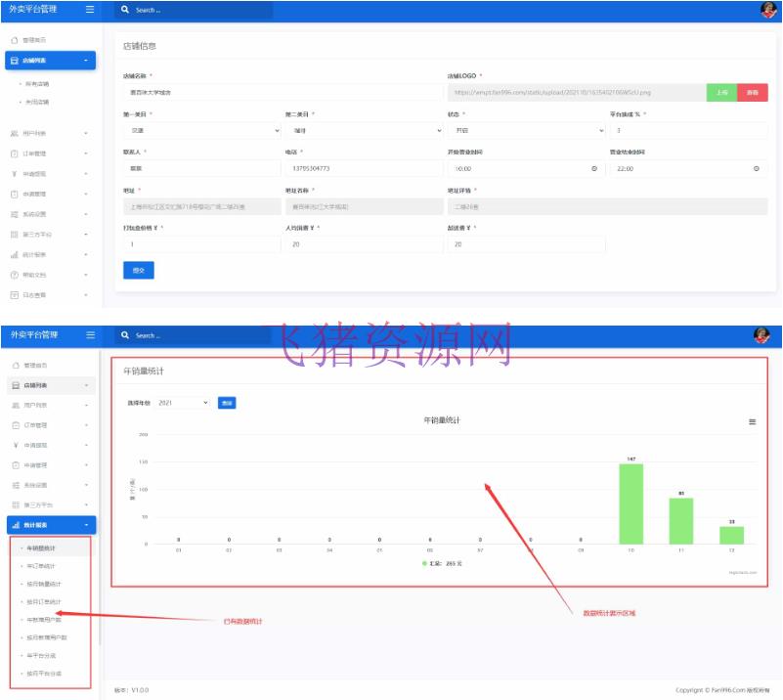Click the user avatar above the 店铺LOGO field

click(x=767, y=10)
